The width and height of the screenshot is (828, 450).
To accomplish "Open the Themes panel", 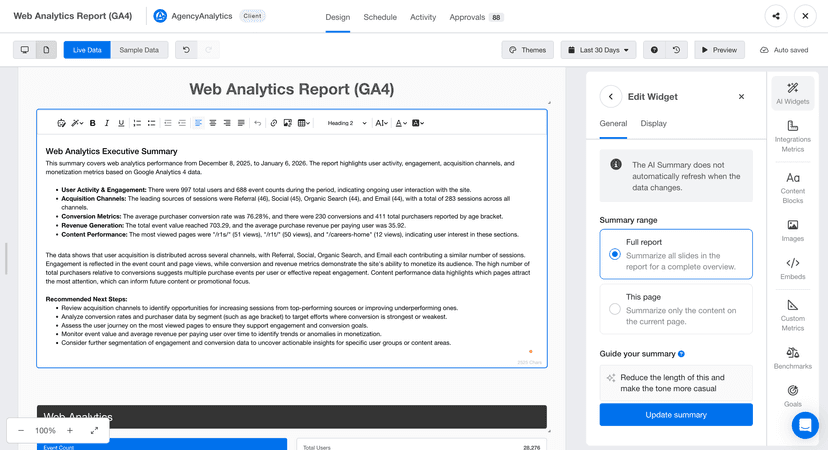I will pyautogui.click(x=528, y=50).
